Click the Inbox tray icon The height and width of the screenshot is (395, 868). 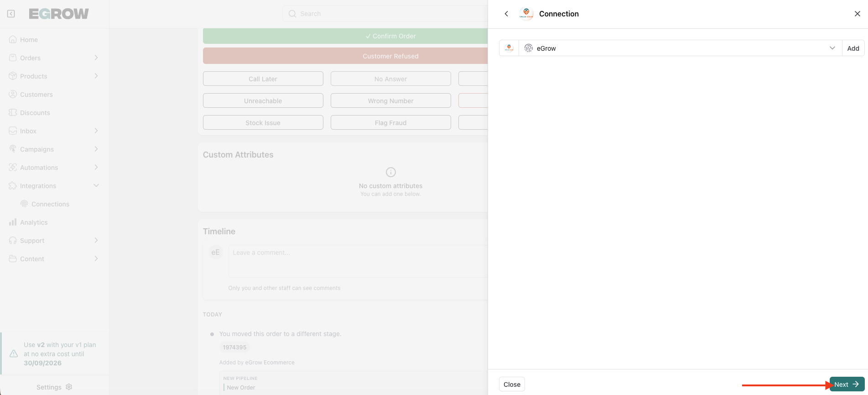tap(13, 131)
